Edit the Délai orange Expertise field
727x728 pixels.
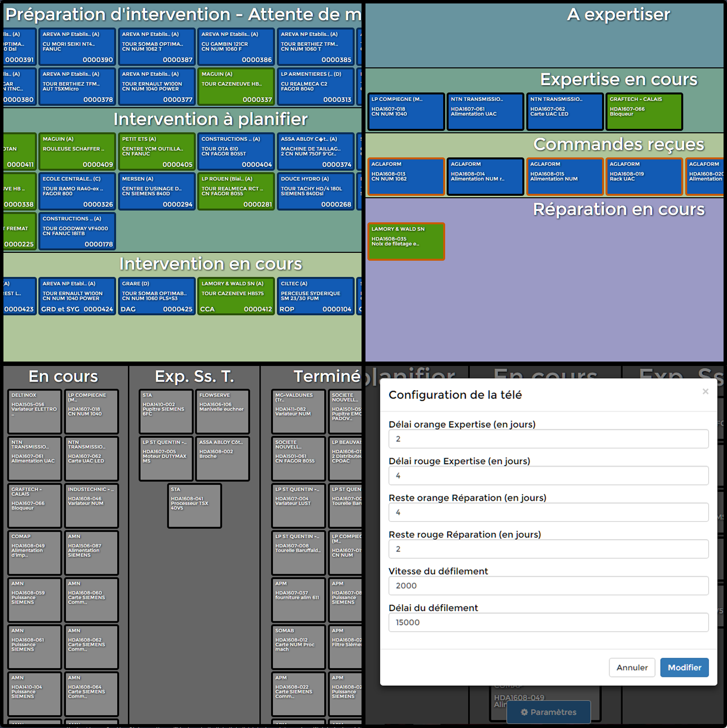(548, 439)
